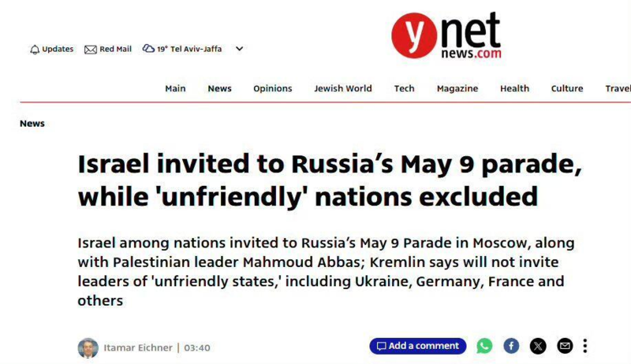Click the Updates bell icon

(x=35, y=50)
